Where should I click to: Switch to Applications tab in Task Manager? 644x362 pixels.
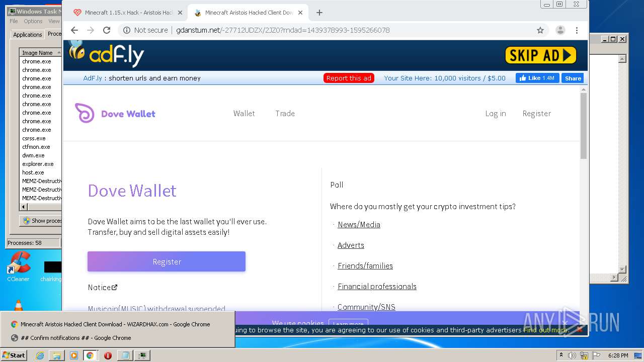(x=28, y=35)
